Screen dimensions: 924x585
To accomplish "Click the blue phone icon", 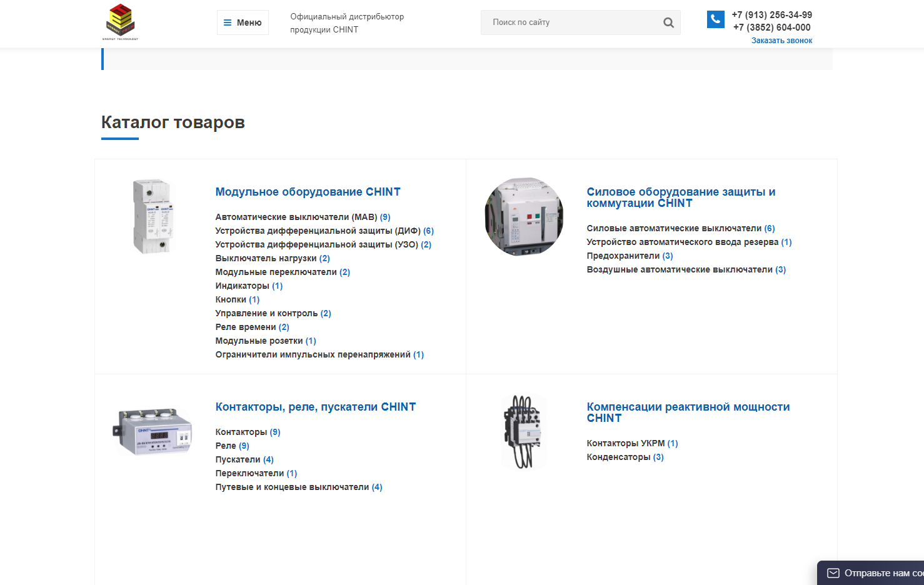I will pos(715,19).
